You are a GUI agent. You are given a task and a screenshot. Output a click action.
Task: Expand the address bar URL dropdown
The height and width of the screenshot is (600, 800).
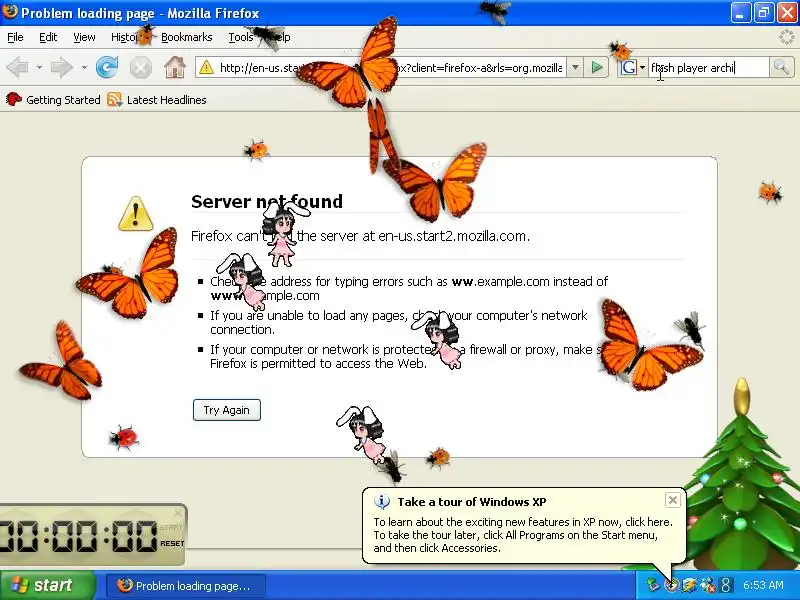click(575, 67)
